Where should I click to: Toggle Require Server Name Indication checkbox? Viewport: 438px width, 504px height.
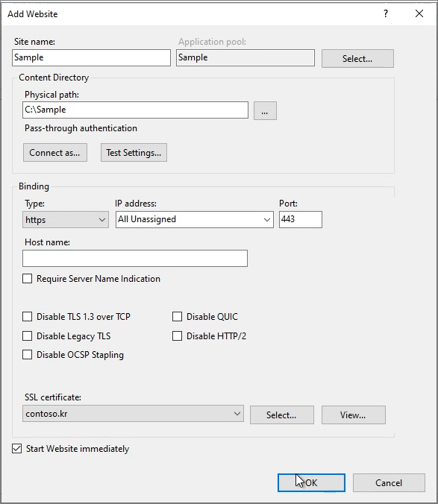coord(28,278)
